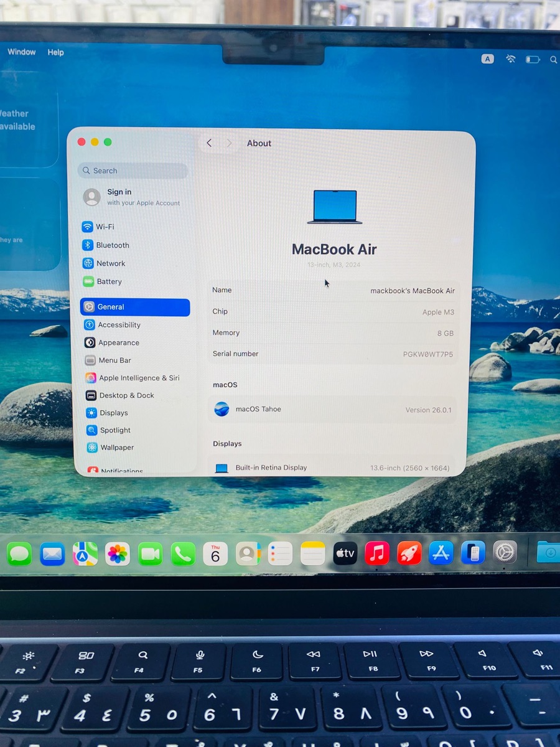Screen dimensions: 560x747
Task: Sign in with your Apple Account
Action: tap(132, 197)
